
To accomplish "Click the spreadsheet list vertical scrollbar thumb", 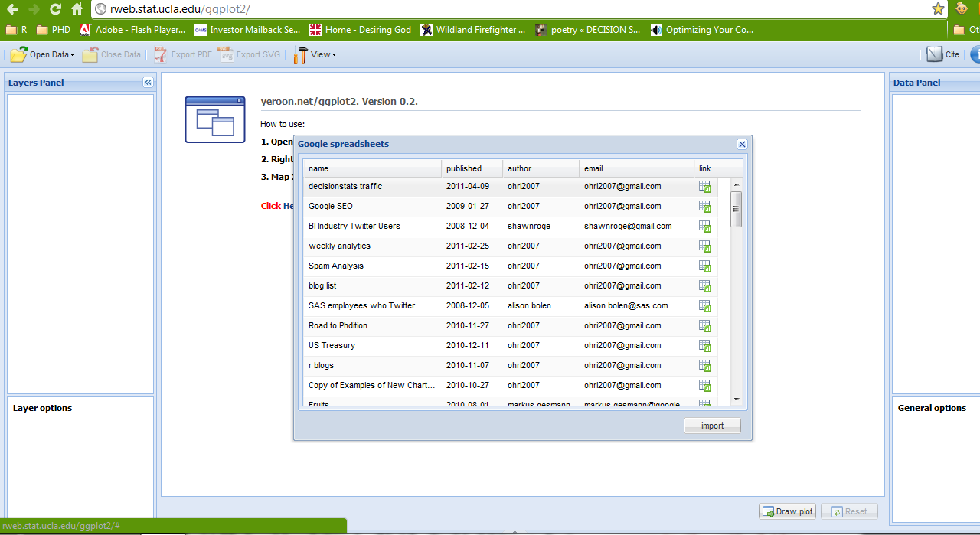I will point(736,209).
